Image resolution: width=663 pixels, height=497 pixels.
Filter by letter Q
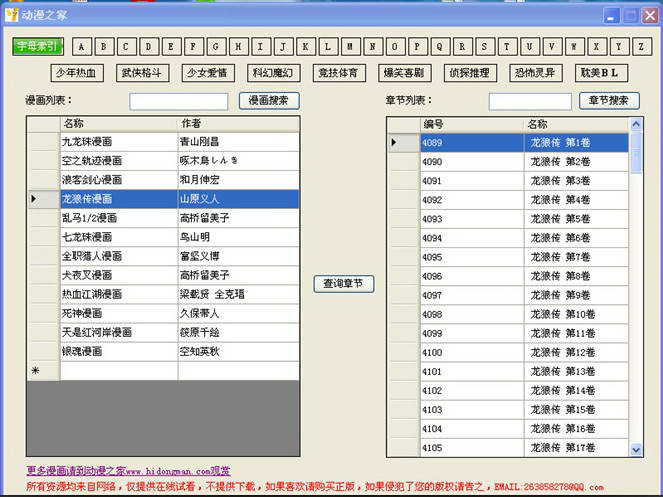click(440, 47)
